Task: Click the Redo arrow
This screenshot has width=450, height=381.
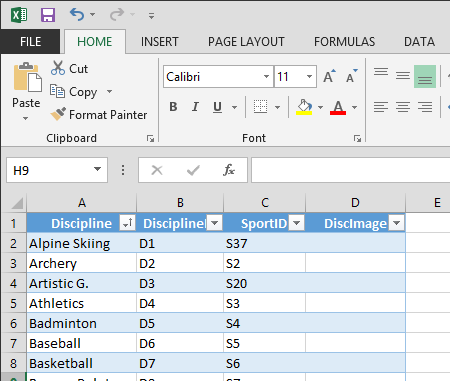Action: pyautogui.click(x=117, y=15)
